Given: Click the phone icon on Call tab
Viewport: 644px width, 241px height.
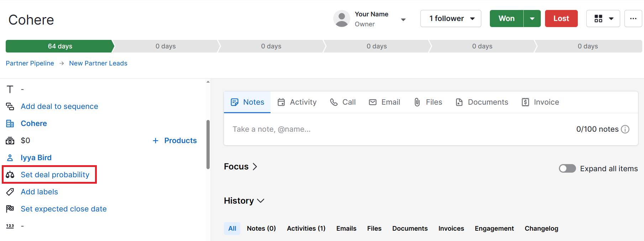Looking at the screenshot, I should (x=334, y=102).
